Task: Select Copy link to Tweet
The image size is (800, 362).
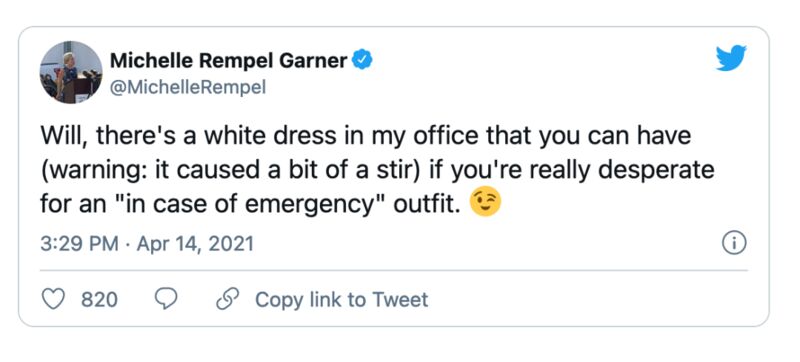Action: pos(341,300)
